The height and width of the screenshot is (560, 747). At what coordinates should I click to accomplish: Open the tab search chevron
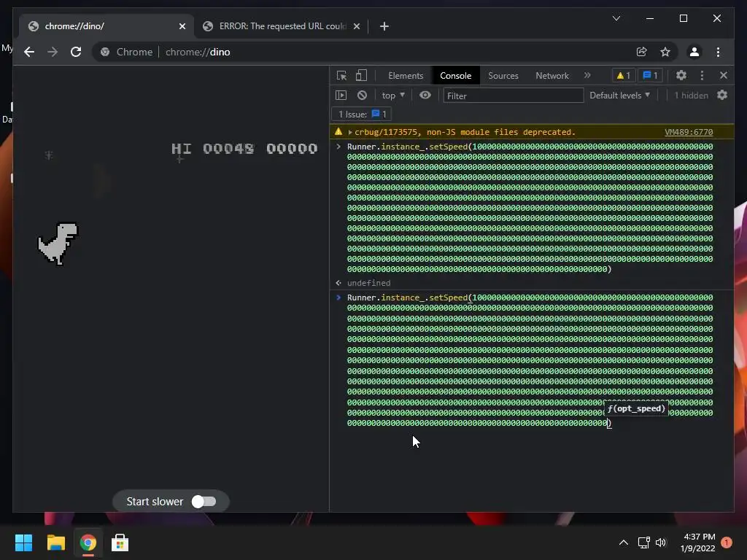tap(616, 18)
